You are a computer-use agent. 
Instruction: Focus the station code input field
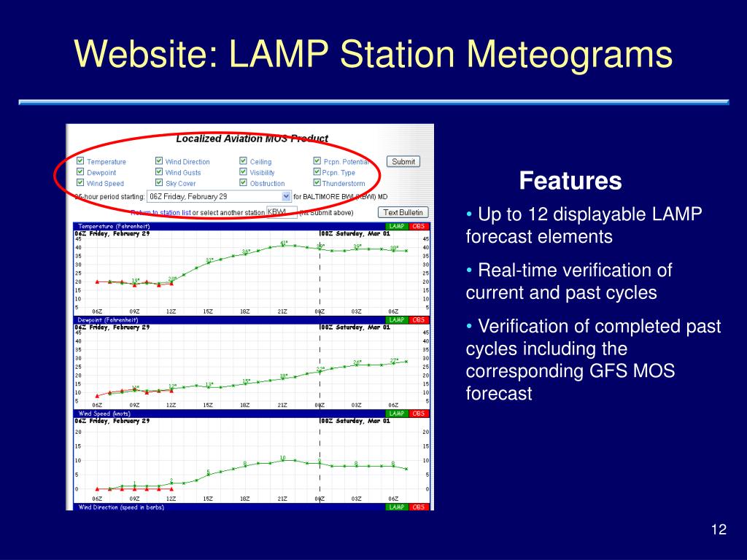282,212
